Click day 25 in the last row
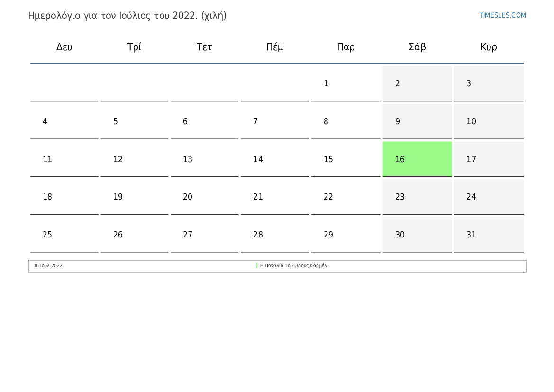The image size is (554, 392). tap(64, 235)
